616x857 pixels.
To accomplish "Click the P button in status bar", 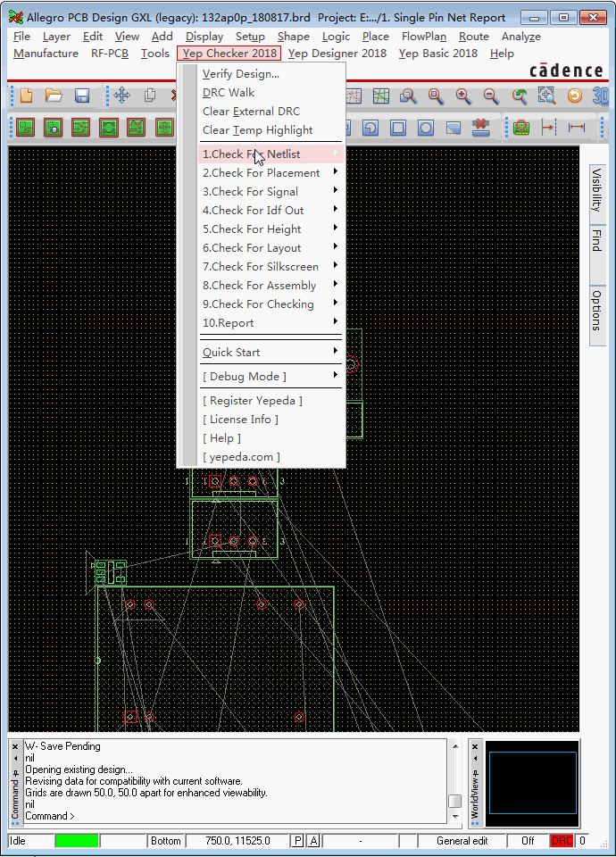I will (297, 841).
